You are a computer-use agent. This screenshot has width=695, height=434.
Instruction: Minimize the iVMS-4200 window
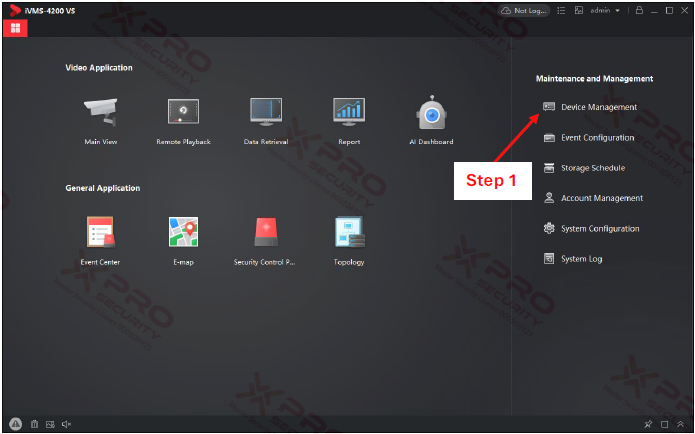[x=654, y=11]
